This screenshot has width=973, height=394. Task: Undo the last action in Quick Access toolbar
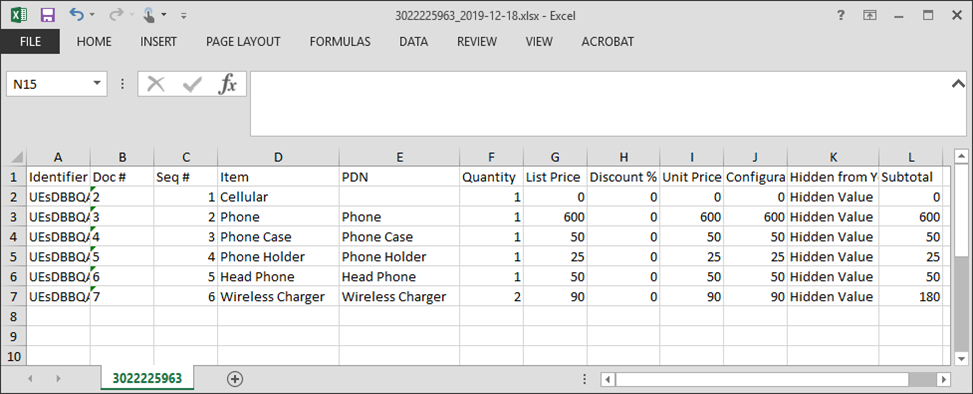[x=76, y=14]
